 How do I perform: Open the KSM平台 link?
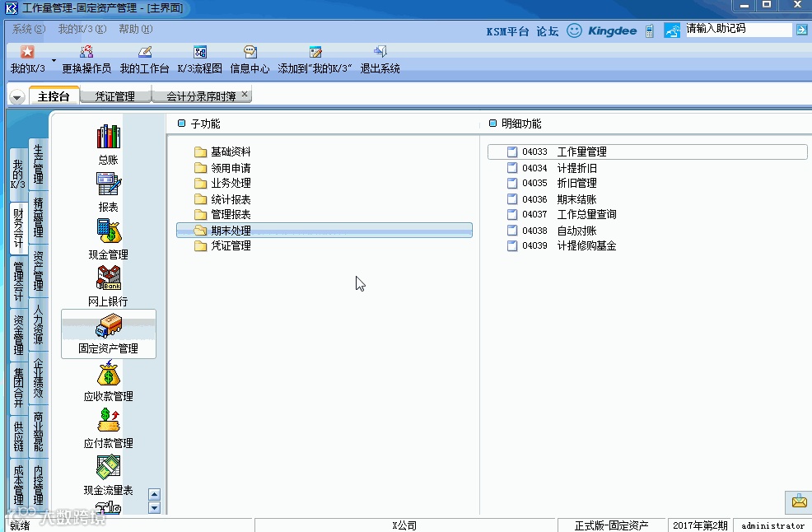[507, 31]
